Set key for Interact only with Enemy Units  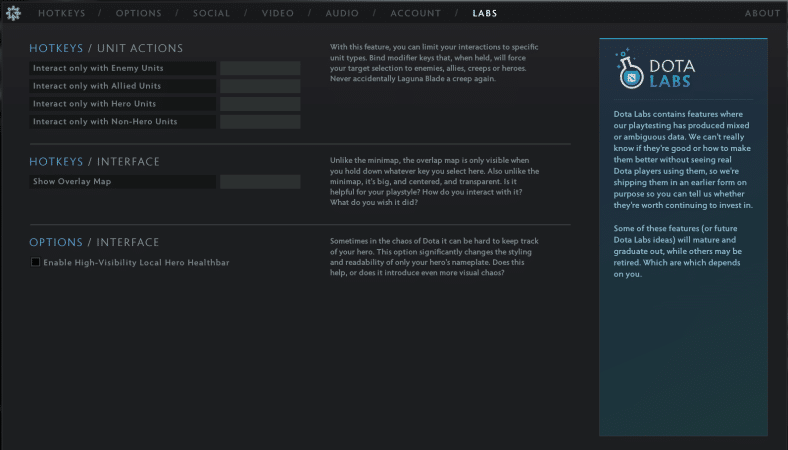(260, 68)
